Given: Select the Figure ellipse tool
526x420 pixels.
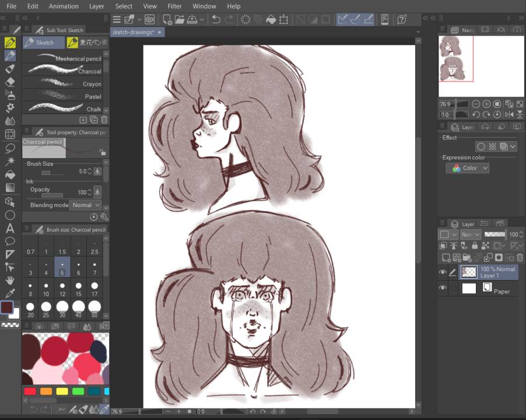Looking at the screenshot, I should tap(10, 215).
